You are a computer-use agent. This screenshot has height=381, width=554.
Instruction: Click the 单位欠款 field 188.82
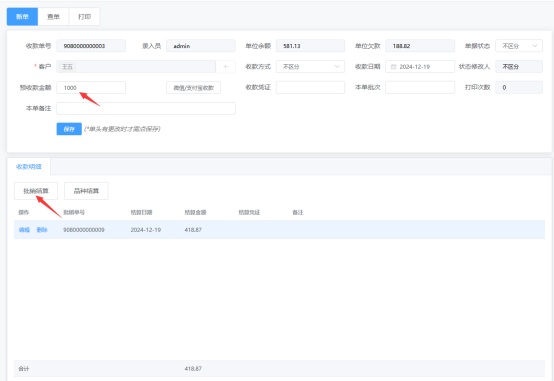pyautogui.click(x=420, y=46)
